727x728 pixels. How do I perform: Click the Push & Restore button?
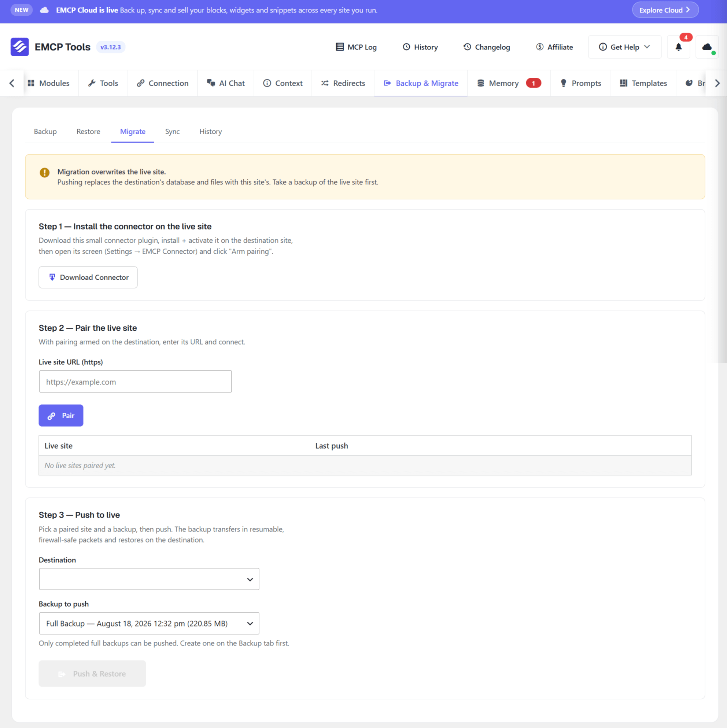tap(92, 674)
